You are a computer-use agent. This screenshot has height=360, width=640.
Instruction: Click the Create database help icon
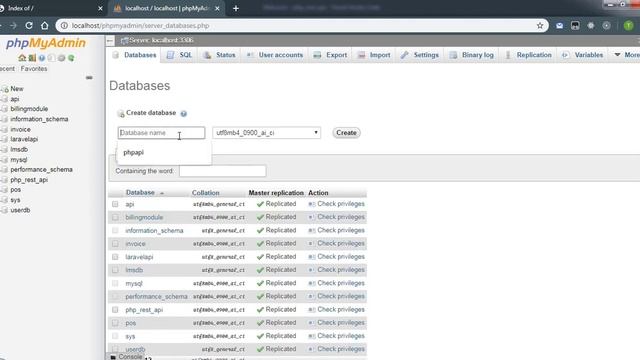click(184, 113)
